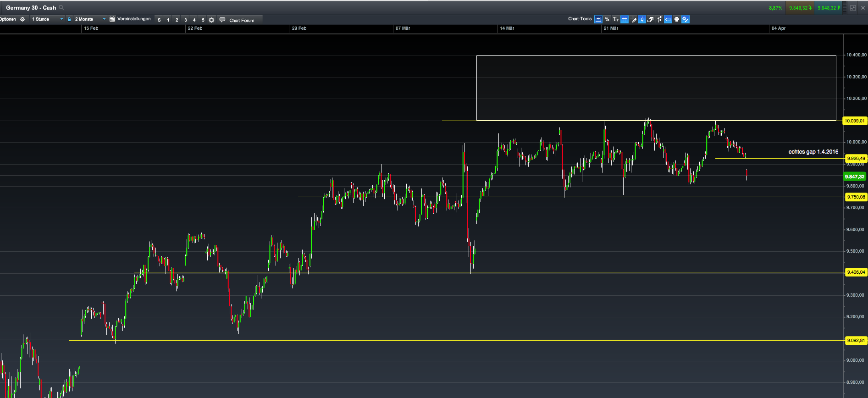Viewport: 868px width, 398px height.
Task: Toggle the percent scale tool
Action: pos(607,19)
